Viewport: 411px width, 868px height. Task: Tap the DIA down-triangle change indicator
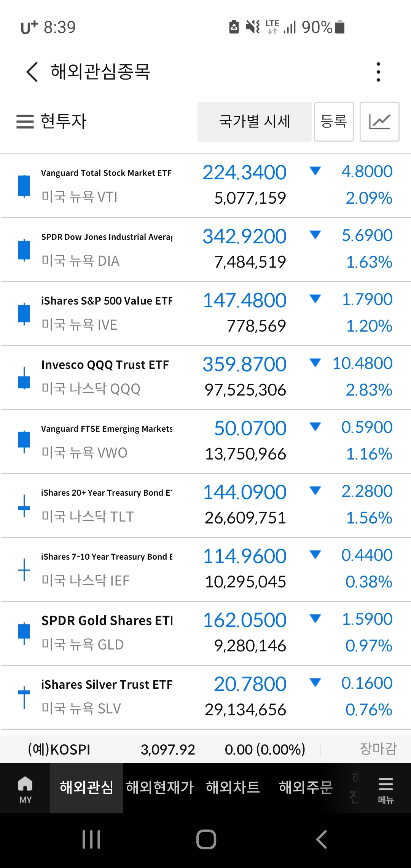click(x=315, y=235)
